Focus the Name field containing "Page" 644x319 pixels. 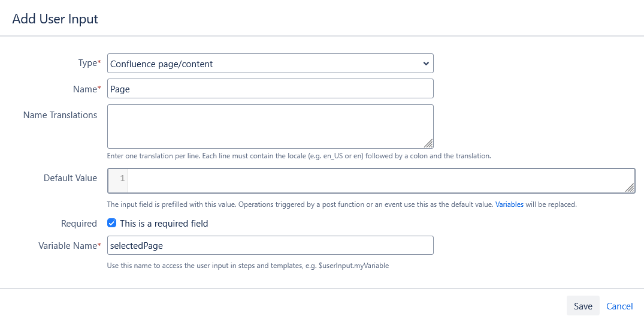pos(270,89)
